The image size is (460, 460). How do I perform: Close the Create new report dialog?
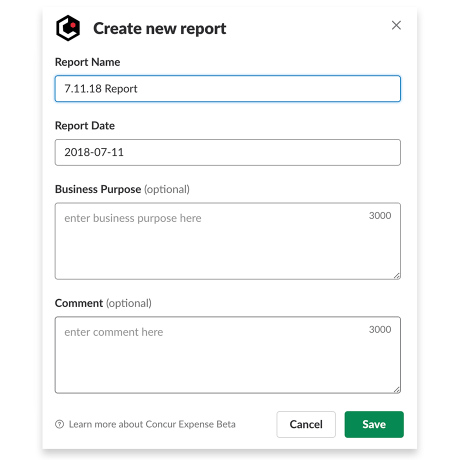pyautogui.click(x=396, y=25)
